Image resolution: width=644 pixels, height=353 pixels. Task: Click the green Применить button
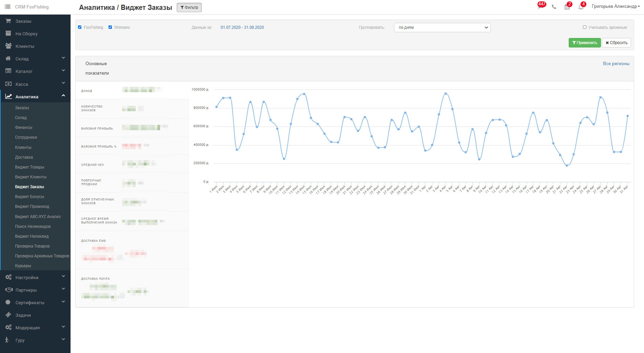coord(585,43)
